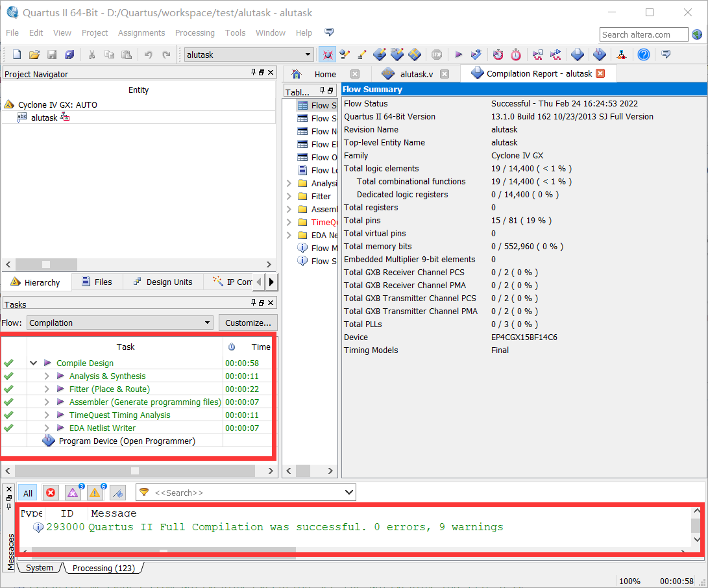Expand the Fitter report folder
The image size is (708, 588).
[289, 196]
